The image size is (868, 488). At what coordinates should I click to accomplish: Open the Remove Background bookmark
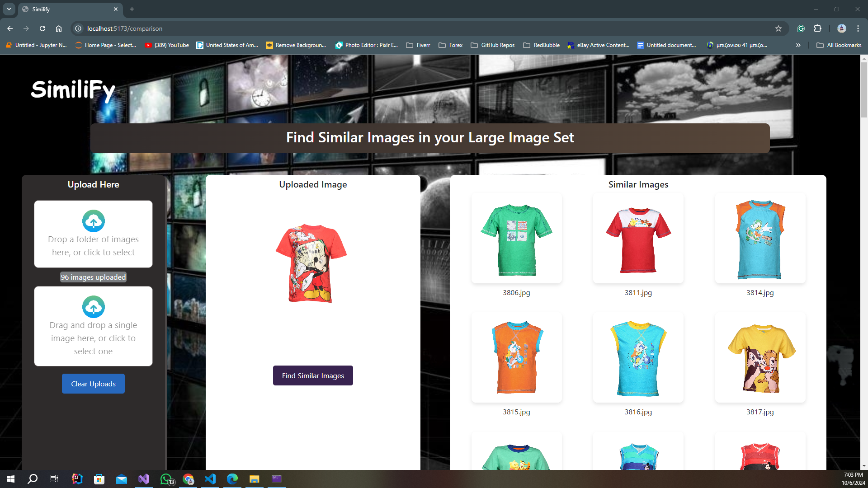coord(296,45)
